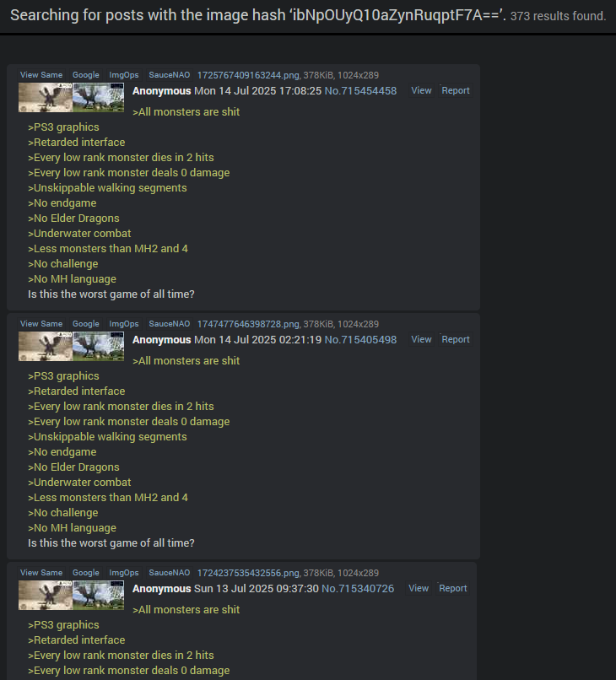Click ImgOps on the third post
The image size is (616, 680).
tap(124, 573)
